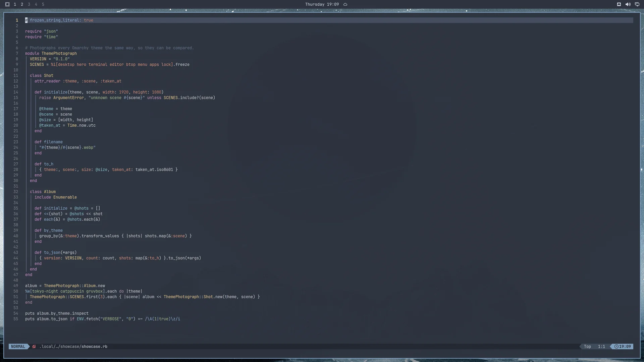This screenshot has width=644, height=362.
Task: Open the volume speaker icon
Action: click(628, 4)
